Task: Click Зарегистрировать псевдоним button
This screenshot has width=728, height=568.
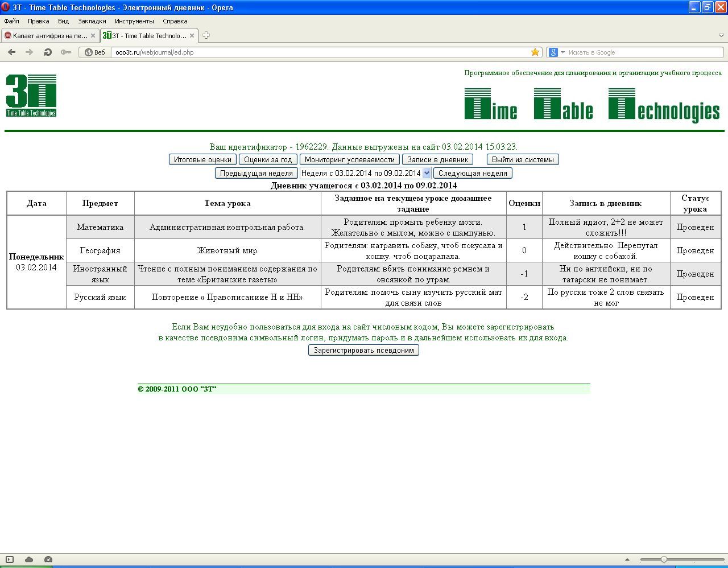Action: click(x=363, y=350)
